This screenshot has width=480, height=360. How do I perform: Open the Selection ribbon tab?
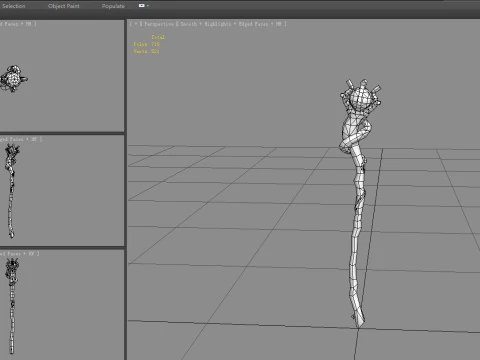13,6
